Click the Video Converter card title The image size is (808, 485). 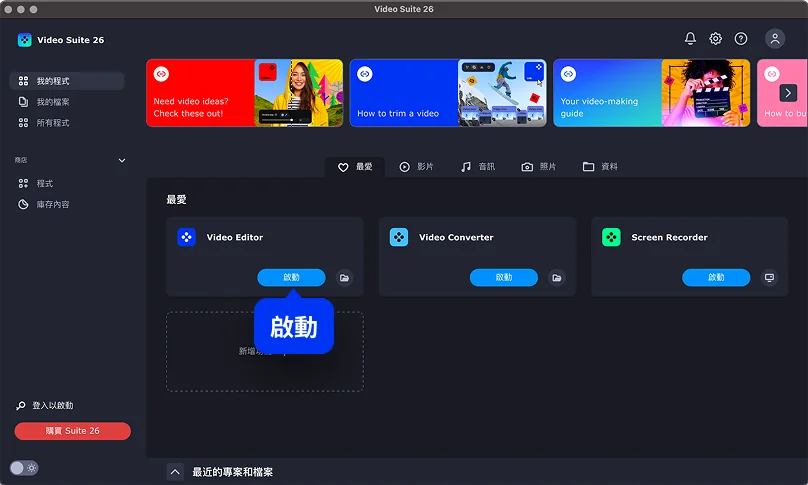coord(456,238)
